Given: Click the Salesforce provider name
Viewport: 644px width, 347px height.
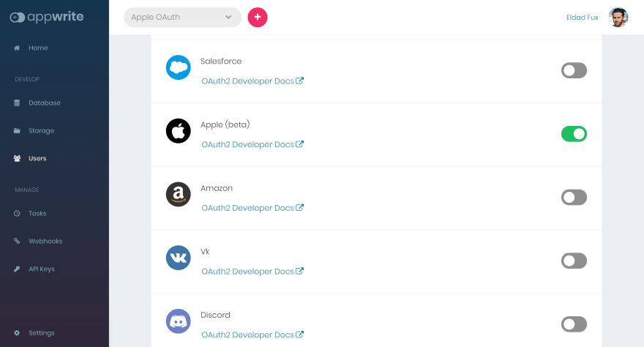Looking at the screenshot, I should [221, 61].
